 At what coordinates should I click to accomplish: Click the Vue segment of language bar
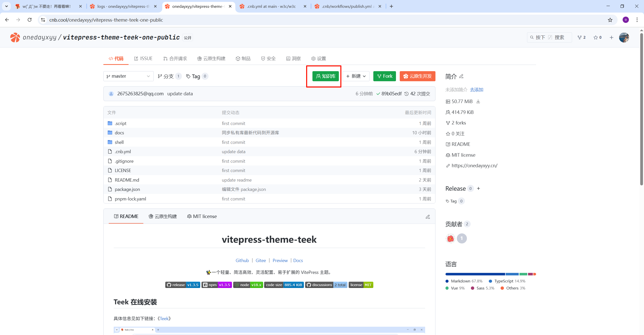pos(523,274)
